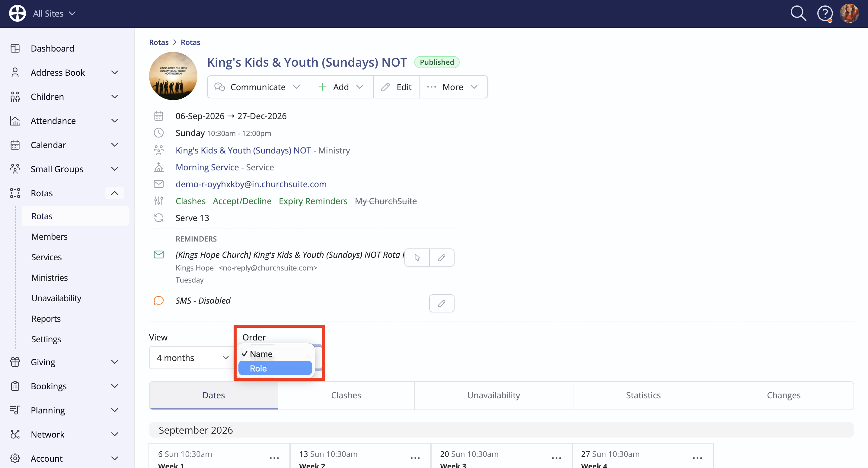Toggle the My ChurchSuite option
This screenshot has height=468, width=868.
click(x=386, y=201)
